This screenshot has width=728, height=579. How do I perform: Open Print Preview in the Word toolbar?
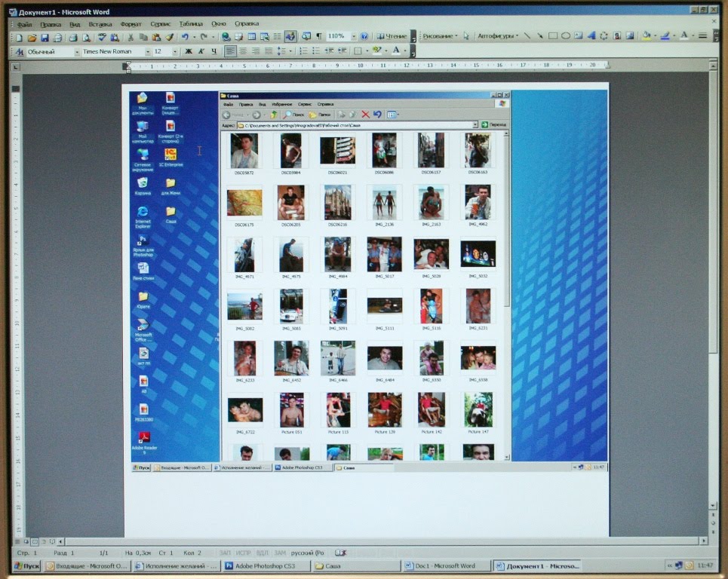pyautogui.click(x=86, y=37)
